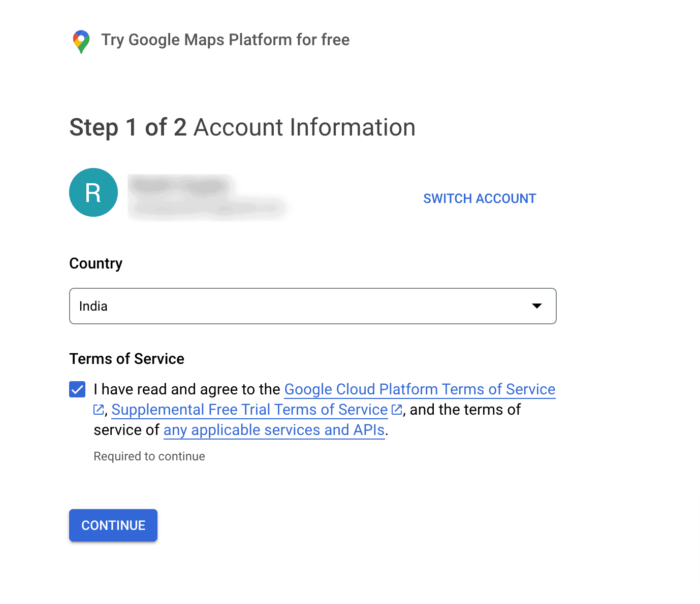
Task: Uncheck the Terms of Service agreement checkbox
Action: (x=77, y=389)
